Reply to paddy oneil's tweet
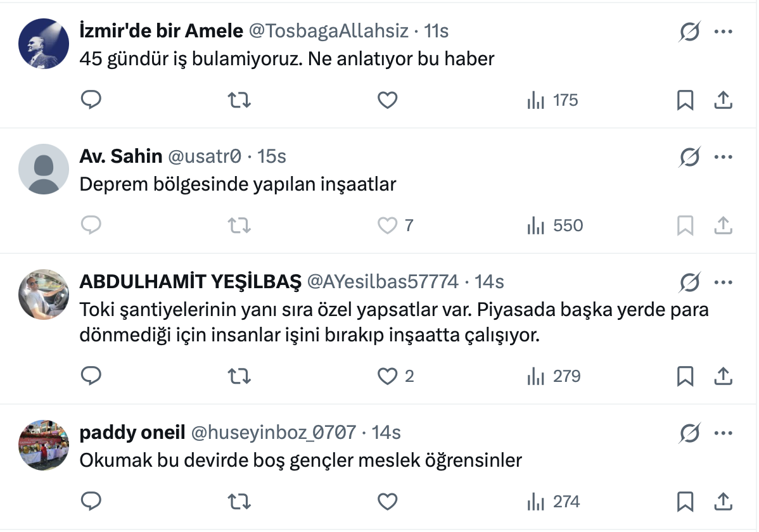759x532 pixels. pos(91,502)
